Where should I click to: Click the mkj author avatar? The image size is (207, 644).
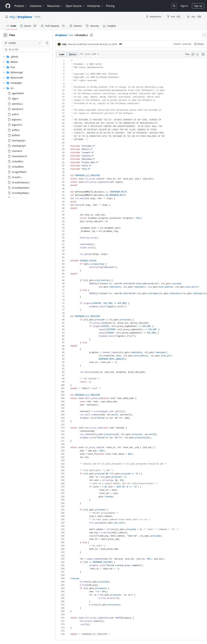(x=59, y=44)
